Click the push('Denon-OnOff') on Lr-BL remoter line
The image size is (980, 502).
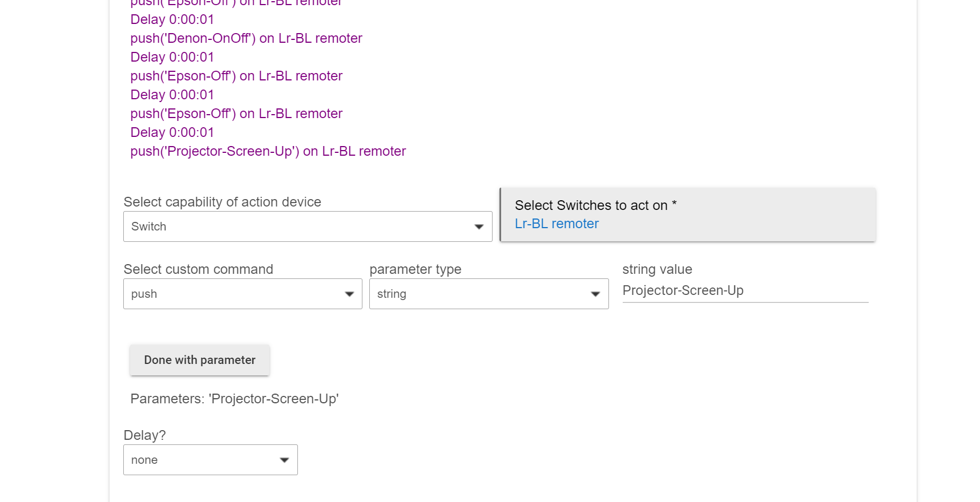click(x=246, y=38)
